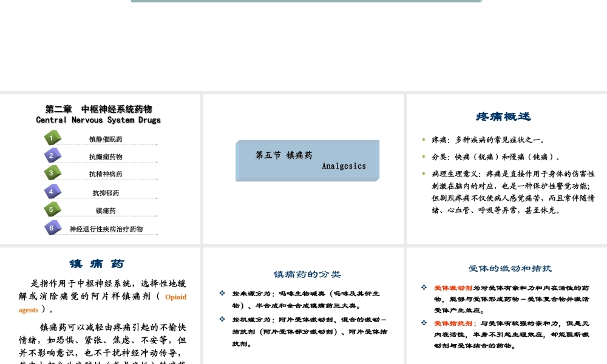Click the arrow icon 4 beside 抗抑郁药

[52, 192]
